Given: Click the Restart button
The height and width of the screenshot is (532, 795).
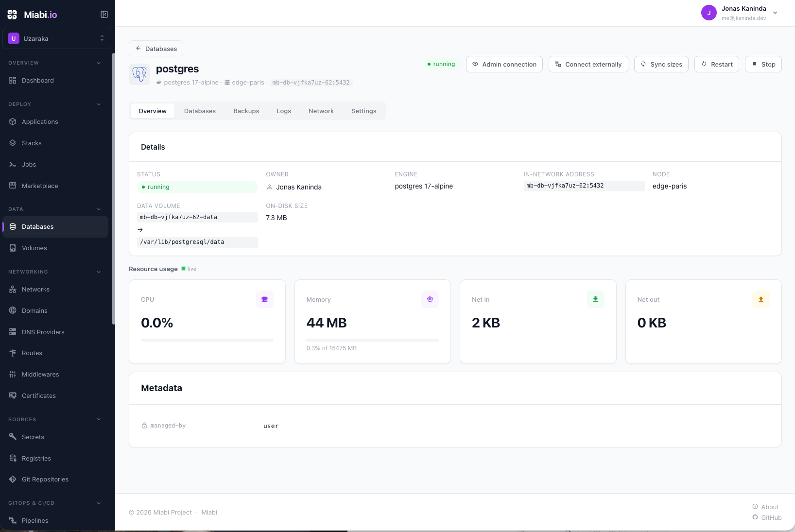Looking at the screenshot, I should [x=717, y=64].
